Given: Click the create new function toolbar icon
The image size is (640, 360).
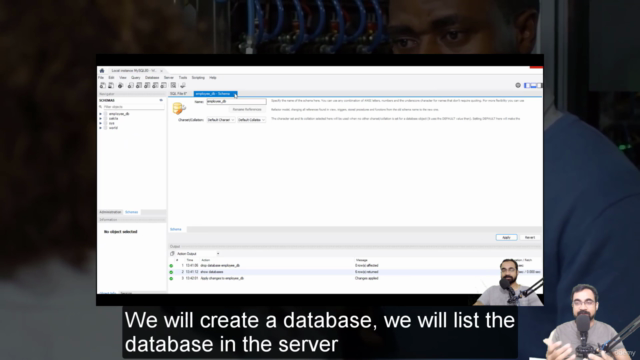Looking at the screenshot, I should 163,85.
